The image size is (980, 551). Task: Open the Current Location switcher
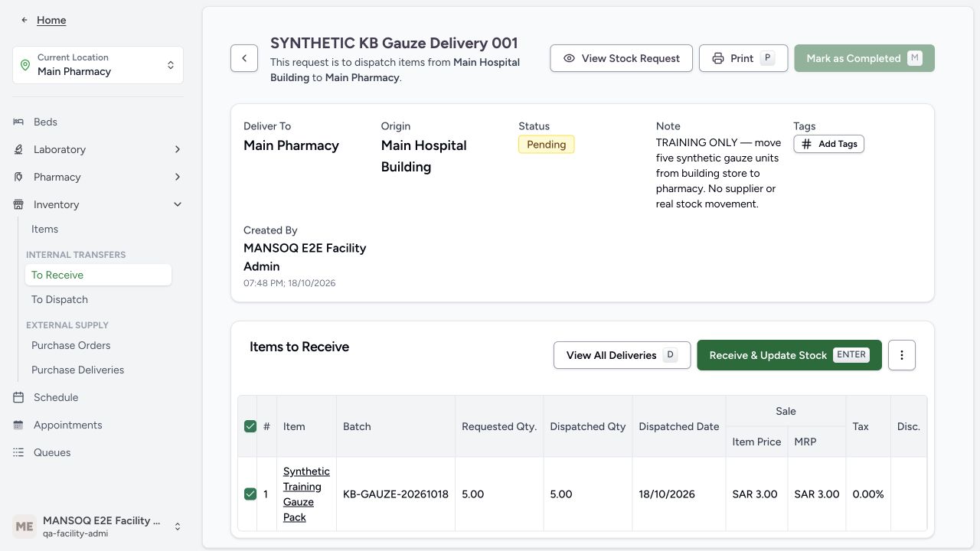click(x=98, y=65)
